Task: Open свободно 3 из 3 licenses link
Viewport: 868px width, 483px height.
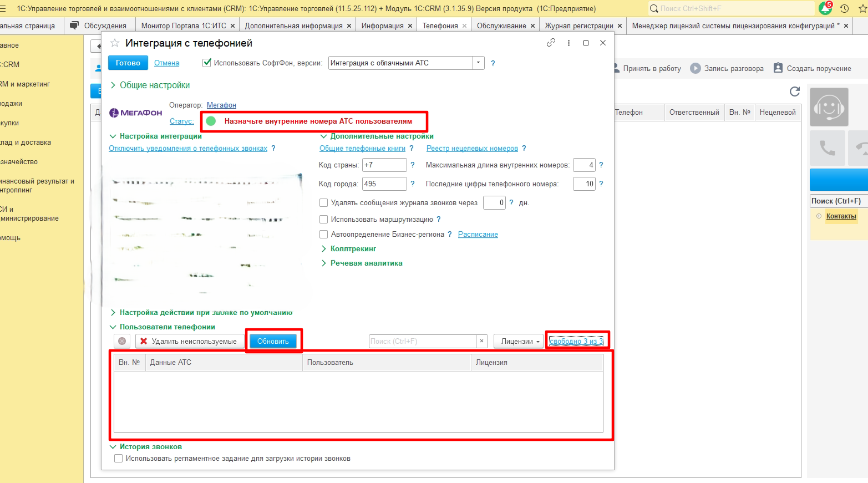Action: tap(576, 341)
